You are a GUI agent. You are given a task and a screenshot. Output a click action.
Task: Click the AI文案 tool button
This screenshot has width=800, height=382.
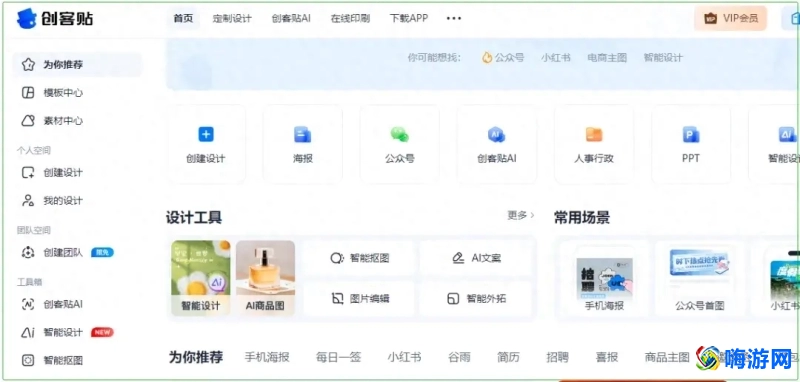pos(476,258)
